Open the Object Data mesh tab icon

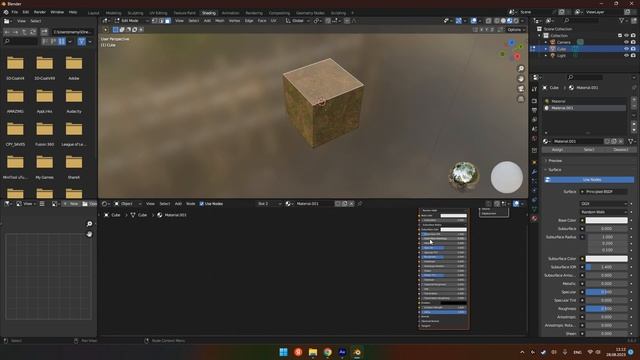(x=534, y=209)
